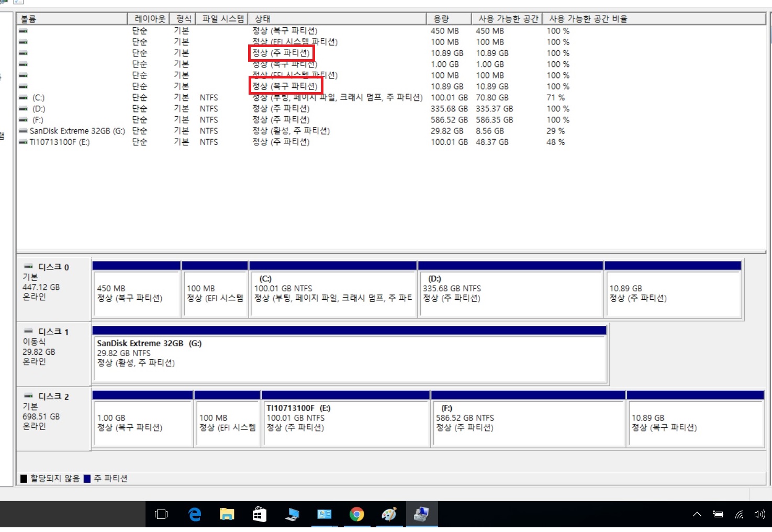The image size is (772, 532).
Task: Click the 586.52 GB capacity cell
Action: [x=449, y=119]
